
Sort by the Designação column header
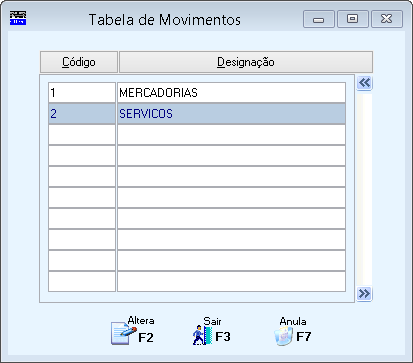(x=246, y=62)
